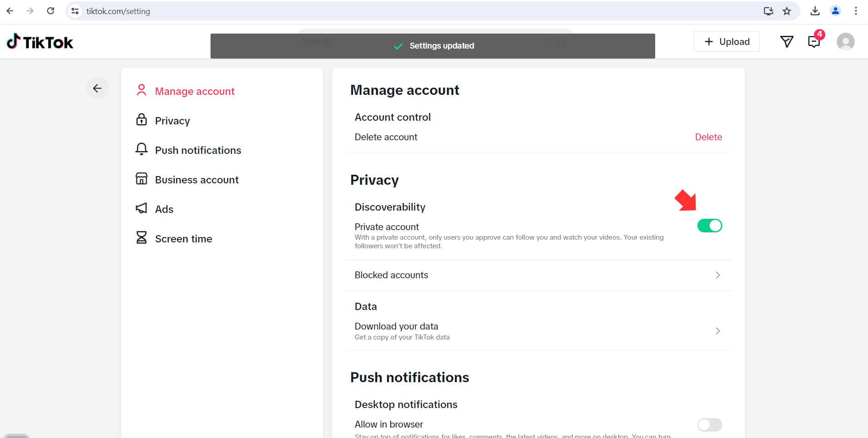Bookmark this page with star icon

pyautogui.click(x=787, y=11)
